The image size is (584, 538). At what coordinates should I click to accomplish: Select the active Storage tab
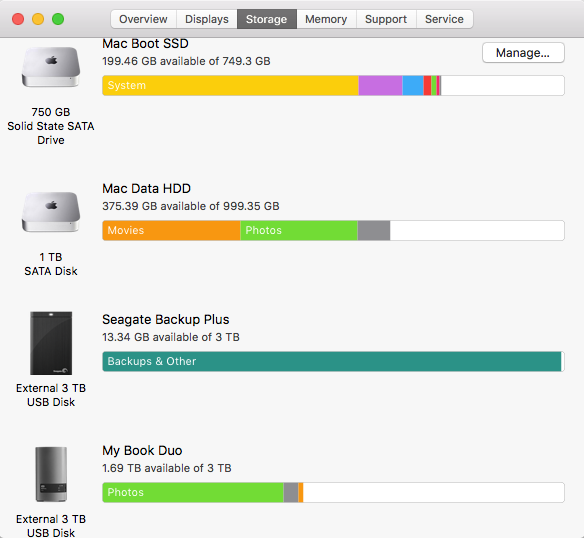pos(267,19)
